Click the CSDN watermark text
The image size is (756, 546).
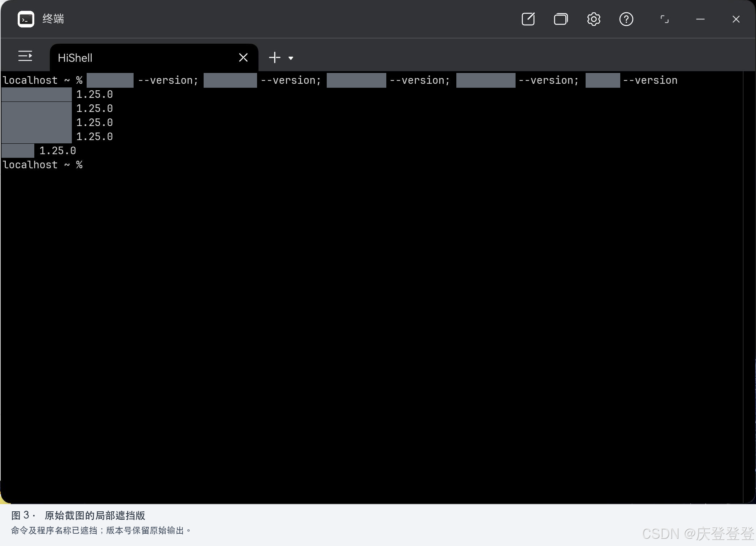coord(698,533)
